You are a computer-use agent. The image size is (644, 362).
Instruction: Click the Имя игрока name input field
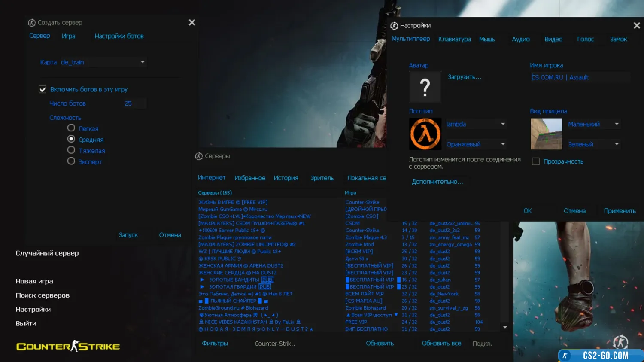pyautogui.click(x=580, y=77)
